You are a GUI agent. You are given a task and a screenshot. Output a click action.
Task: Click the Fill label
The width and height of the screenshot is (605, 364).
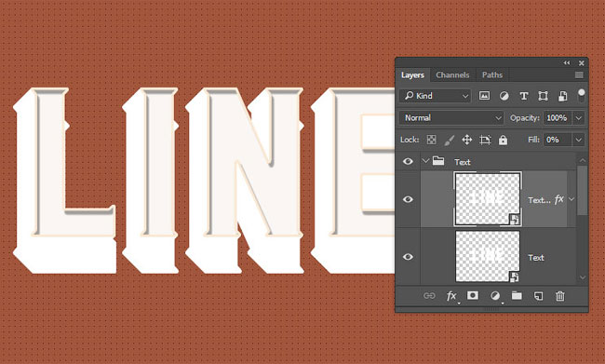click(533, 140)
